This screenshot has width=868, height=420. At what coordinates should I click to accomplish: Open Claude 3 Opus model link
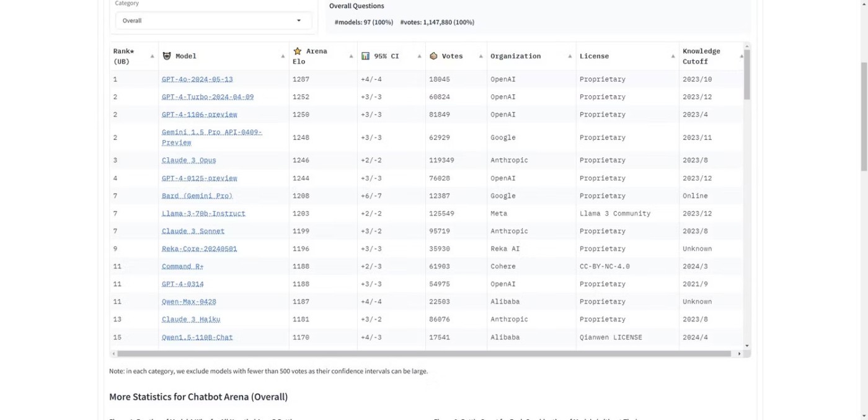(x=189, y=160)
